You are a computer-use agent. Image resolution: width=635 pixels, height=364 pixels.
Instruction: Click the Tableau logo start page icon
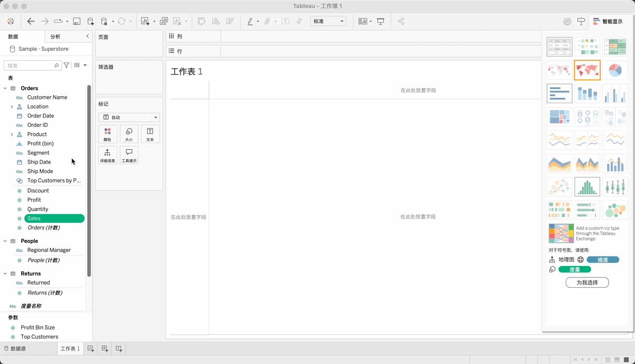[x=11, y=21]
